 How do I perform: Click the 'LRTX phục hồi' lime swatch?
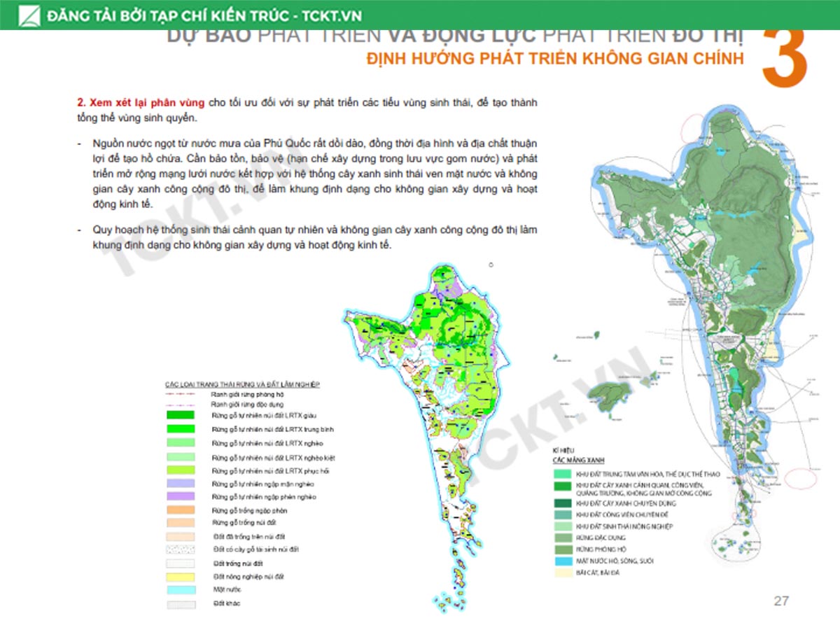(x=181, y=470)
